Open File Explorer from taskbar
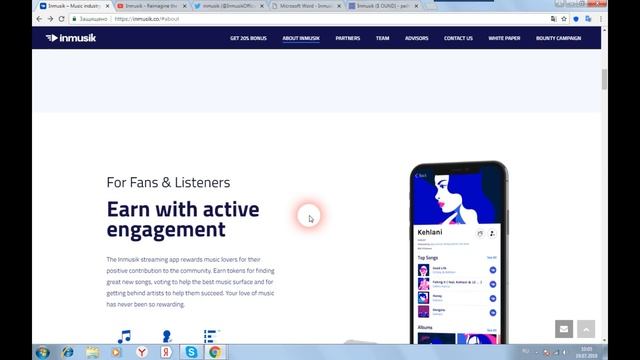Viewport: 640px width, 360px height. [93, 352]
